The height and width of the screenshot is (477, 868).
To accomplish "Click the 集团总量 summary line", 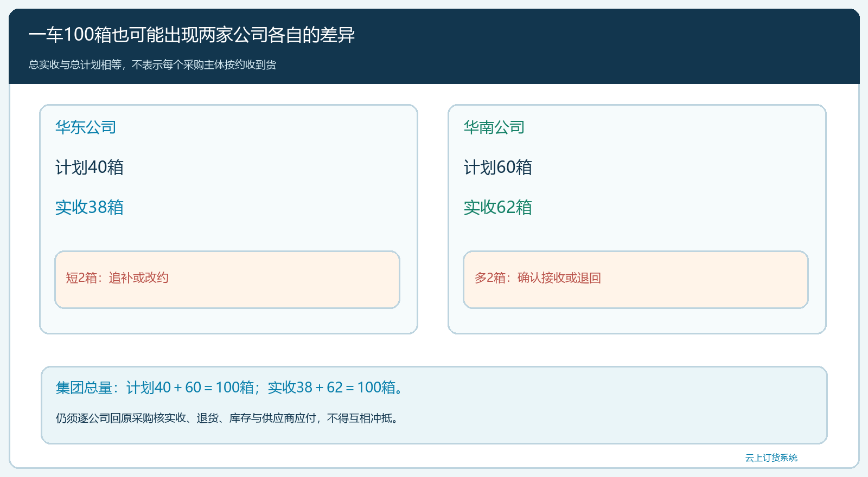I will point(229,388).
